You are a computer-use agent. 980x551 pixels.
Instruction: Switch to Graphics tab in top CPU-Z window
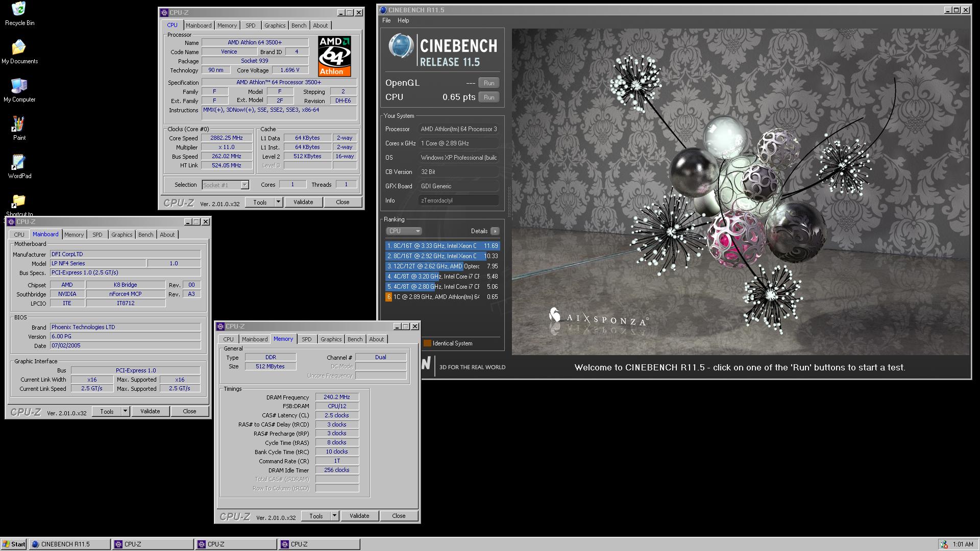pos(275,26)
